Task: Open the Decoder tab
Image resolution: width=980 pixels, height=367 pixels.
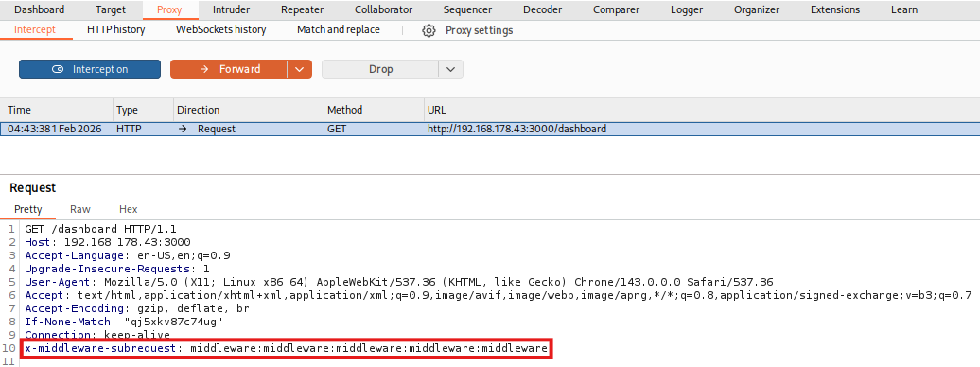Action: click(x=542, y=9)
